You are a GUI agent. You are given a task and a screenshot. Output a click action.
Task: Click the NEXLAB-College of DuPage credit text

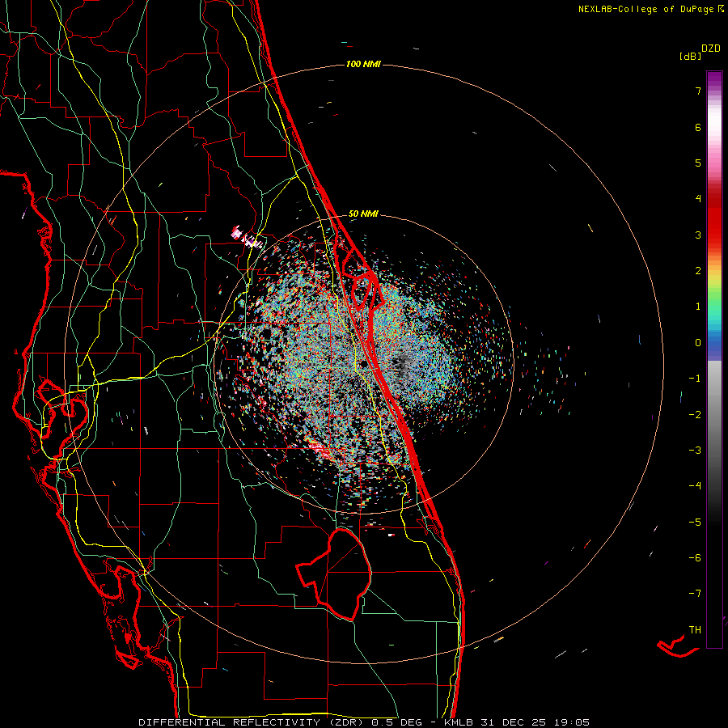point(651,9)
